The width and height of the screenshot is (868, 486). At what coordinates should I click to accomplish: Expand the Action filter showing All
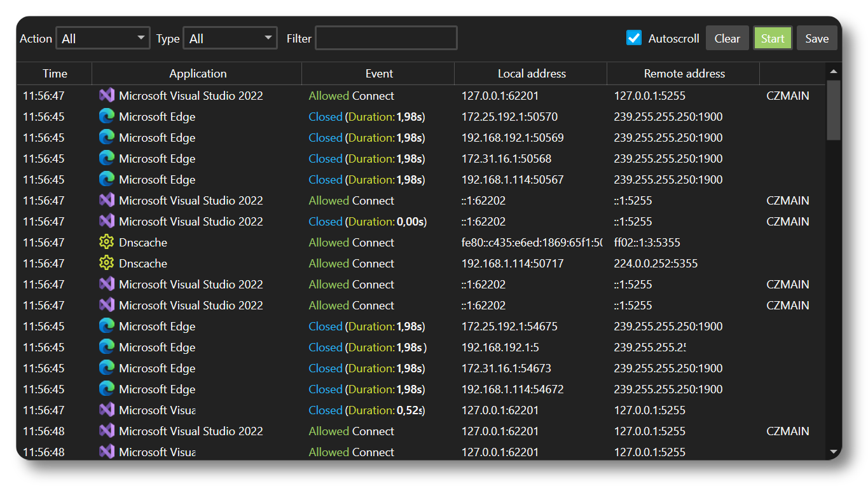click(x=102, y=37)
